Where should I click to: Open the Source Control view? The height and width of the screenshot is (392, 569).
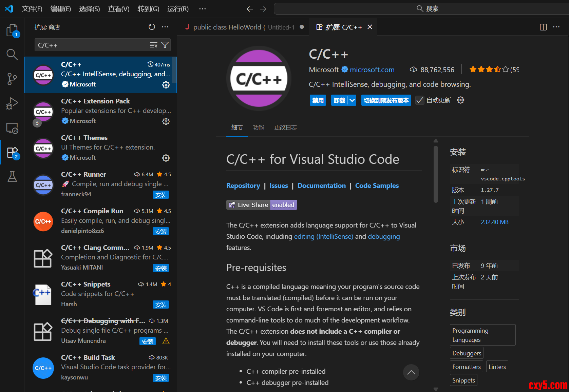click(12, 79)
